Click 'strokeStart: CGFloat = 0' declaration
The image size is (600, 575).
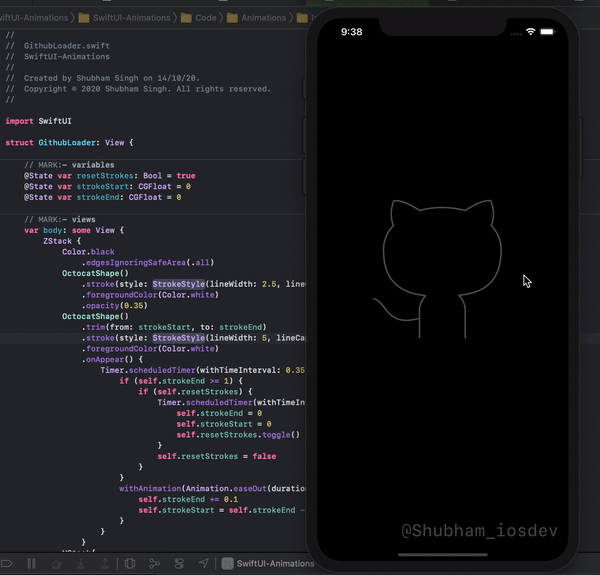coord(107,186)
